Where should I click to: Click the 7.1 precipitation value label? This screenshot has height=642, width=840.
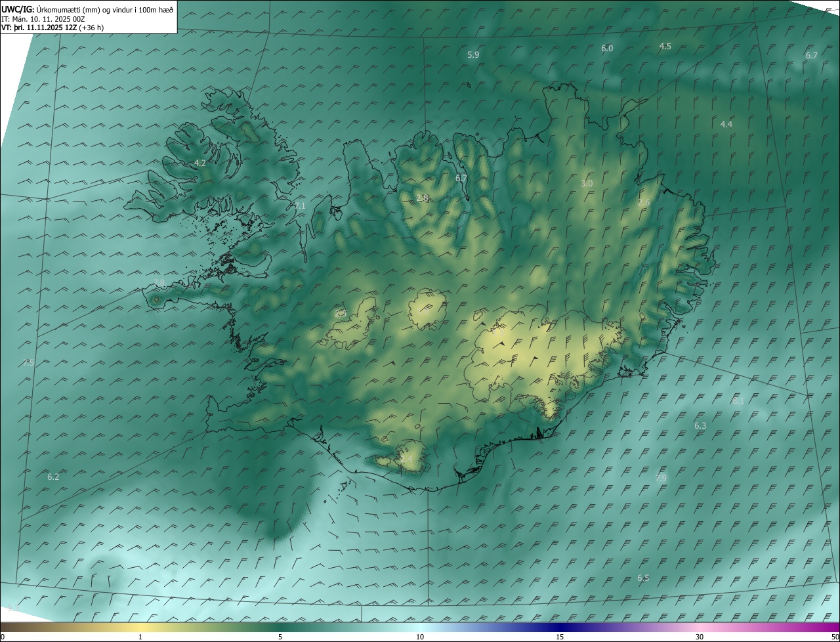click(300, 206)
